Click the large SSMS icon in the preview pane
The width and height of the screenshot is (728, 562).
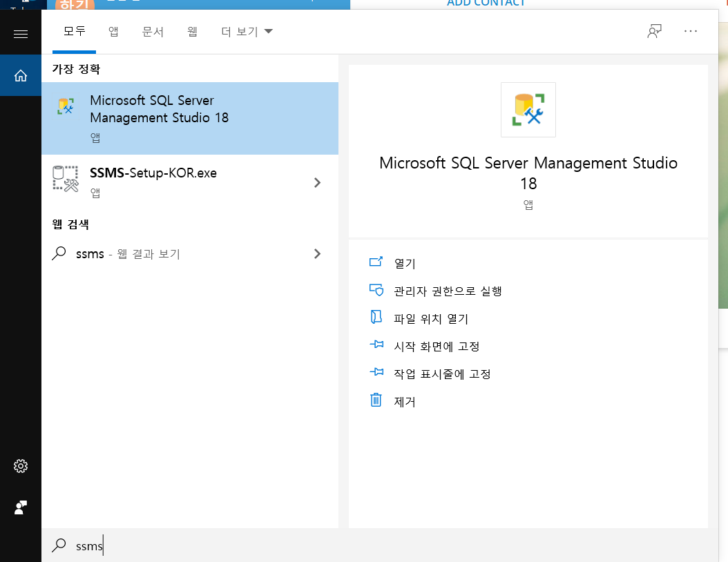point(528,110)
